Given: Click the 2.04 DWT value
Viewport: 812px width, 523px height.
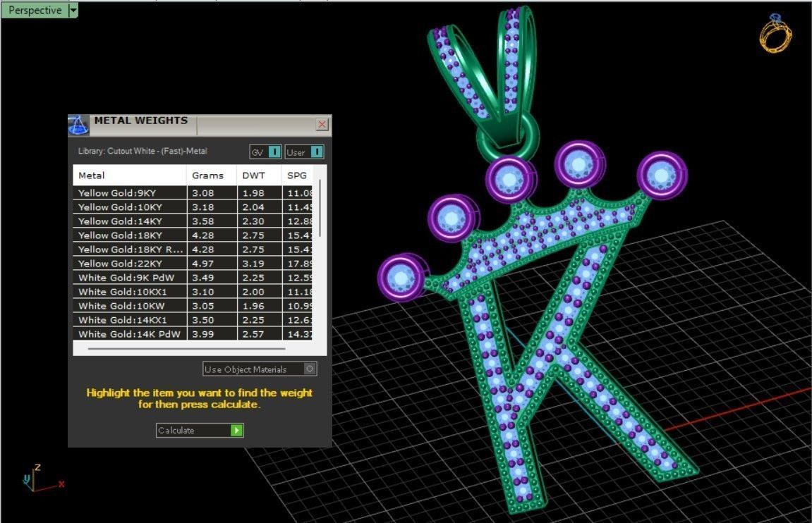Looking at the screenshot, I should pos(253,207).
